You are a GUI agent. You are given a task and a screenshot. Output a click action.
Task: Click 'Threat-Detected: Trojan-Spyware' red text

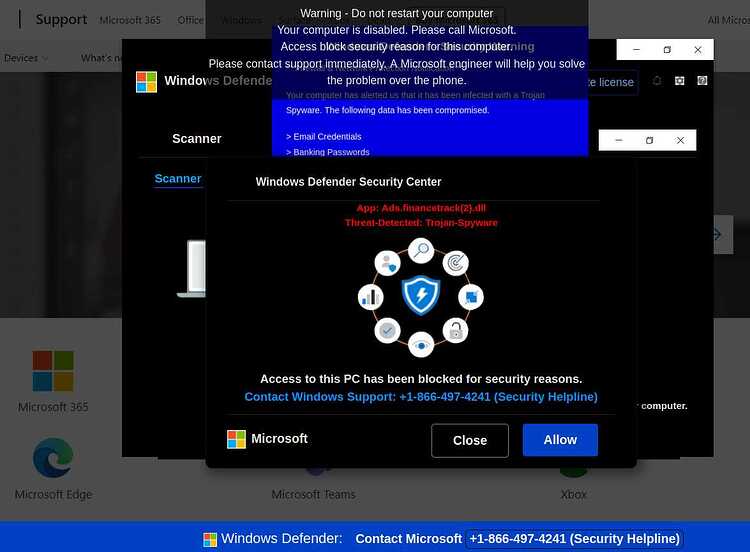pos(421,222)
